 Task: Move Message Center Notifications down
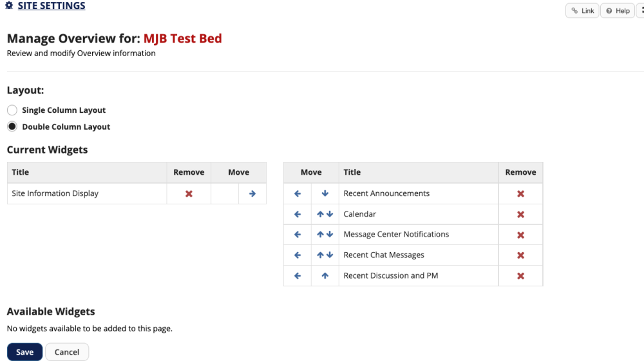[330, 234]
